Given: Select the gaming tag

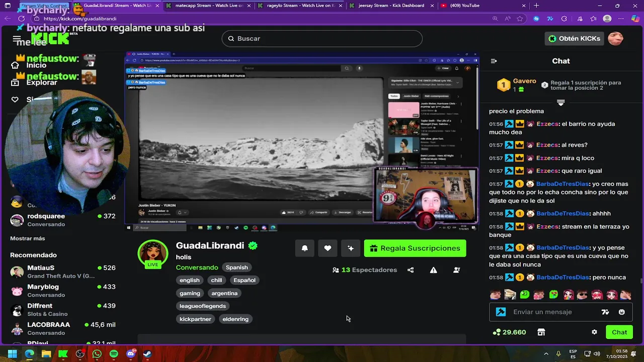Looking at the screenshot, I should [x=190, y=293].
